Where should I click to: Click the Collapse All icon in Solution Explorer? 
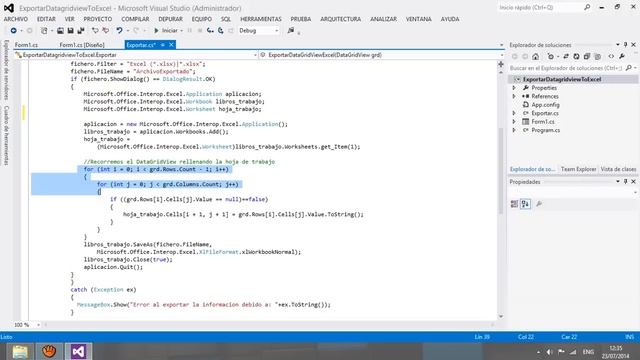tap(587, 56)
